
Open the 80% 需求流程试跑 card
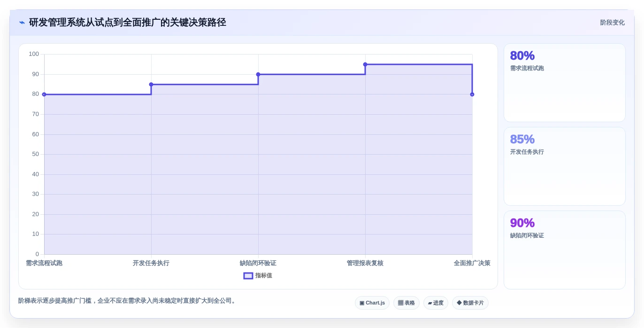(x=565, y=83)
